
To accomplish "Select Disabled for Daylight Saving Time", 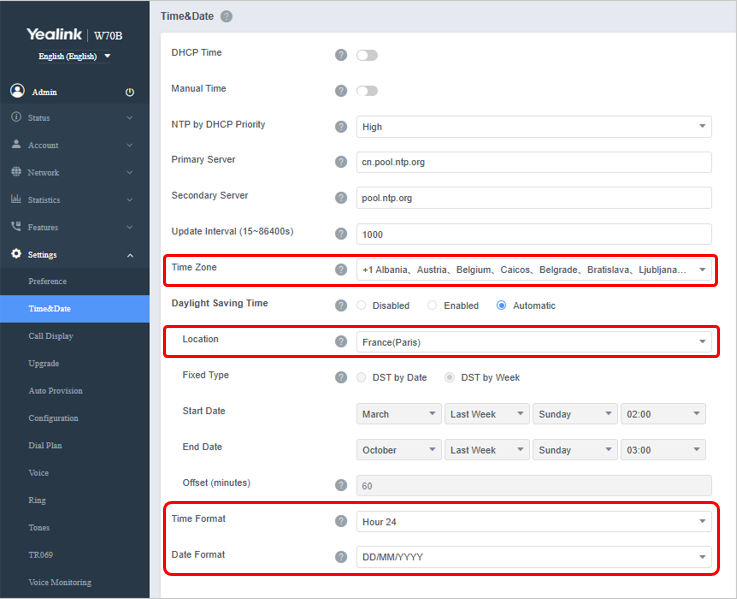I will pyautogui.click(x=362, y=306).
